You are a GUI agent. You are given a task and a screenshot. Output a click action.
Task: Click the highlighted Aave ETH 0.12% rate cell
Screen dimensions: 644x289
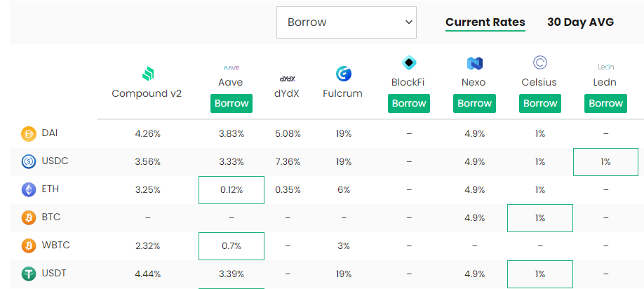(x=232, y=190)
